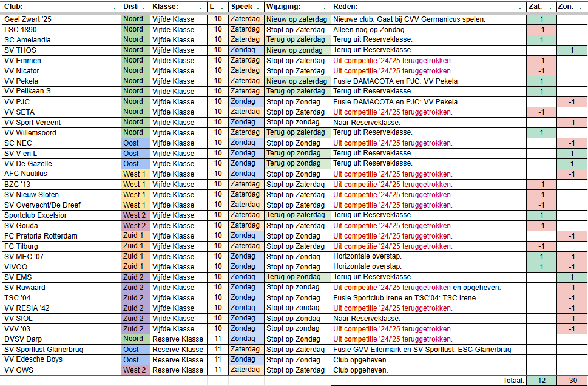Select the BZC '13 cell
588x386 pixels.
[x=61, y=184]
